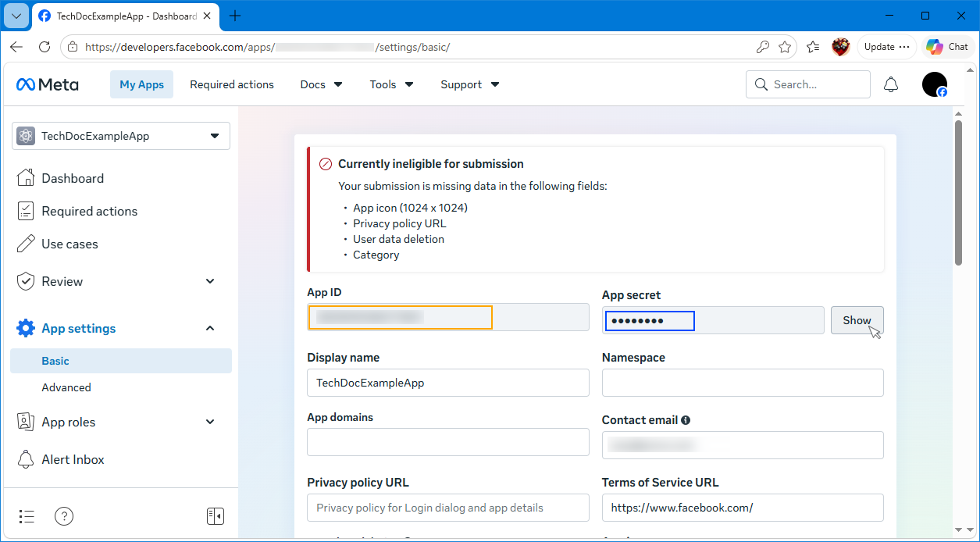Image resolution: width=980 pixels, height=542 pixels.
Task: Reload the page with refresh icon
Action: point(45,47)
